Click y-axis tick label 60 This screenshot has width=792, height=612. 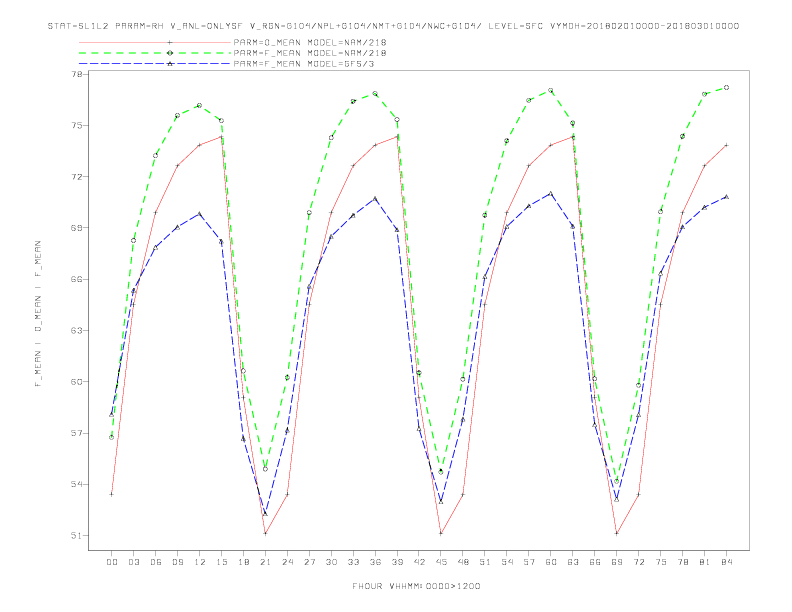(x=77, y=382)
